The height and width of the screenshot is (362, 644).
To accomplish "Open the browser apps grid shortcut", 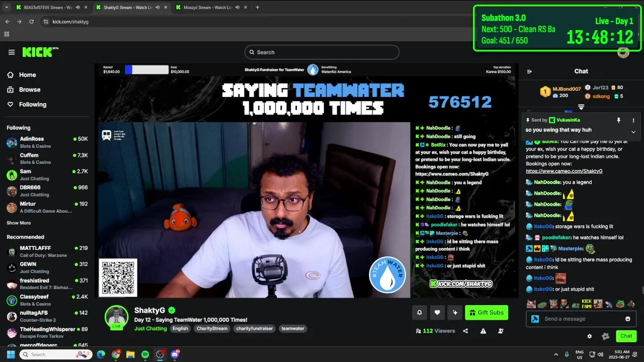I will click(7, 34).
